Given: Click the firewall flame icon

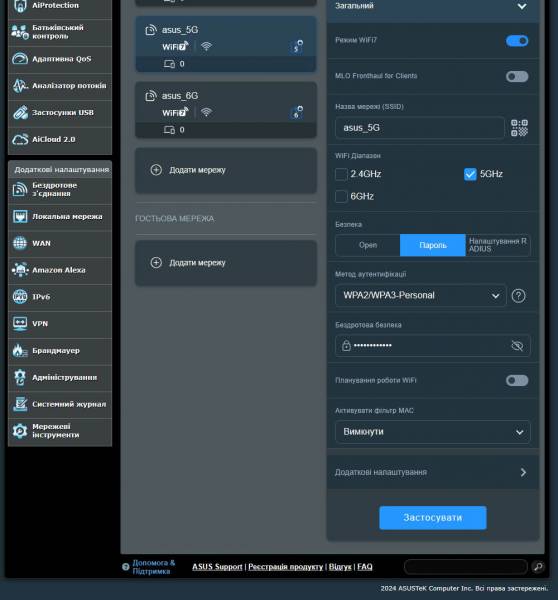Looking at the screenshot, I should (20, 351).
